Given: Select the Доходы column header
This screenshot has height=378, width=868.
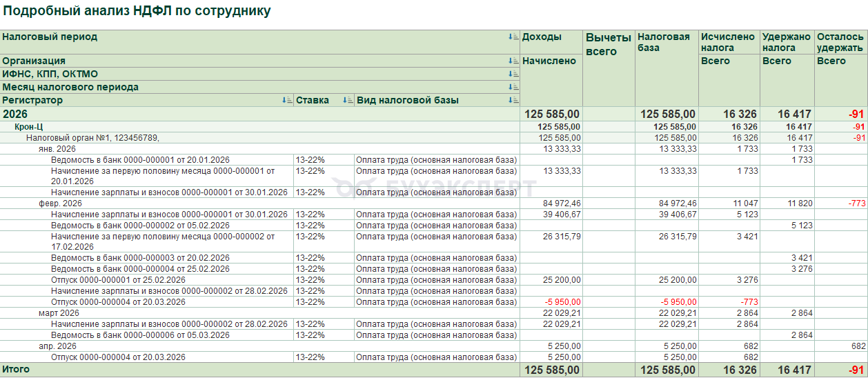Looking at the screenshot, I should click(551, 42).
